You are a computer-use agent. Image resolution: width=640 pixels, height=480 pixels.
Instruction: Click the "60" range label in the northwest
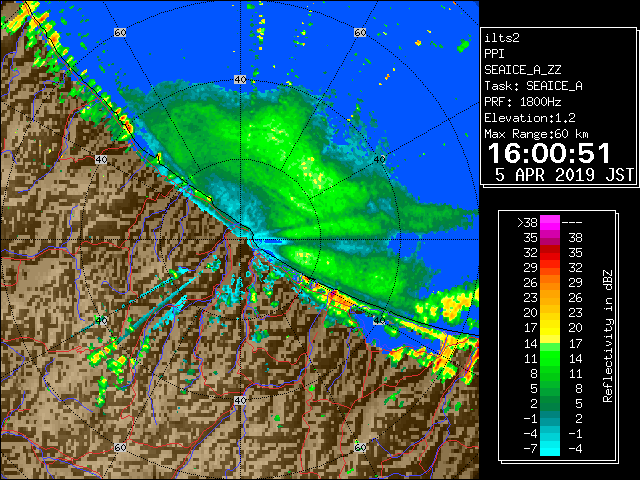[120, 32]
